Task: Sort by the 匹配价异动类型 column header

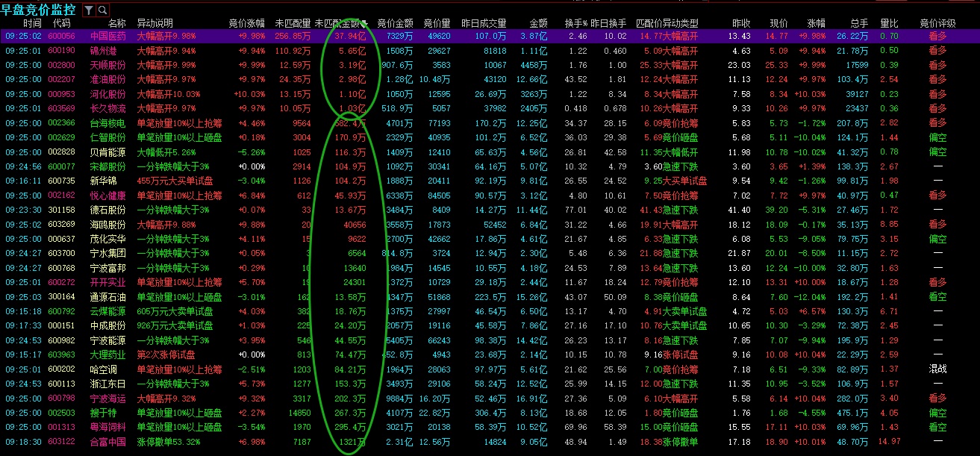Action: point(667,24)
